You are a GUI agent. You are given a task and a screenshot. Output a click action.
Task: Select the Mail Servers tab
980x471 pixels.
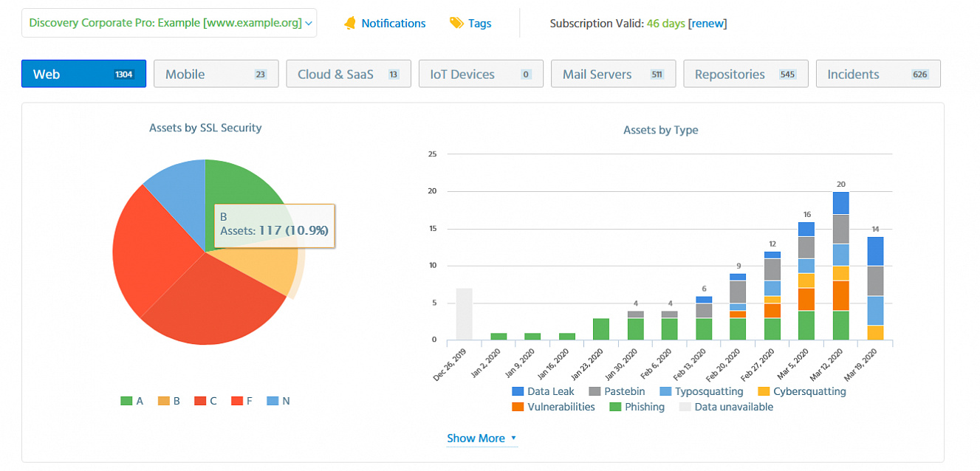613,74
